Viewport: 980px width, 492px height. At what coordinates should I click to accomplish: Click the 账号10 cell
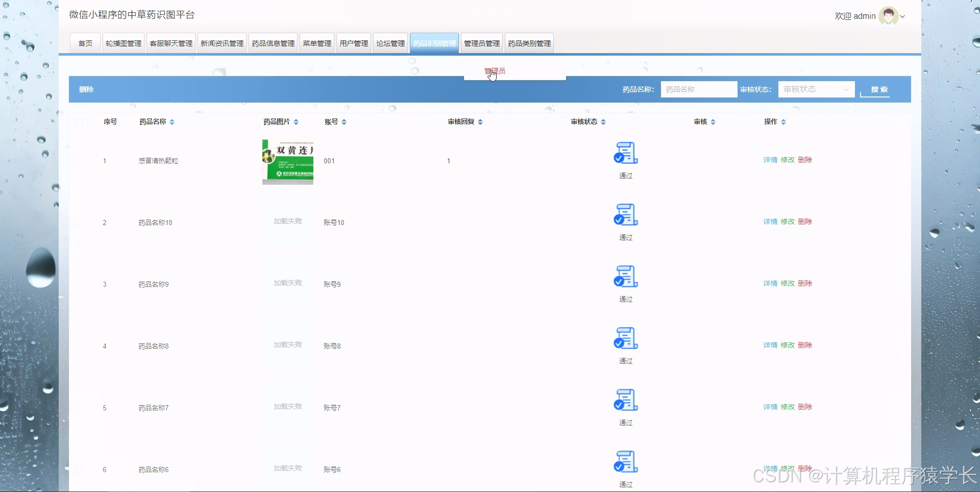pyautogui.click(x=334, y=223)
